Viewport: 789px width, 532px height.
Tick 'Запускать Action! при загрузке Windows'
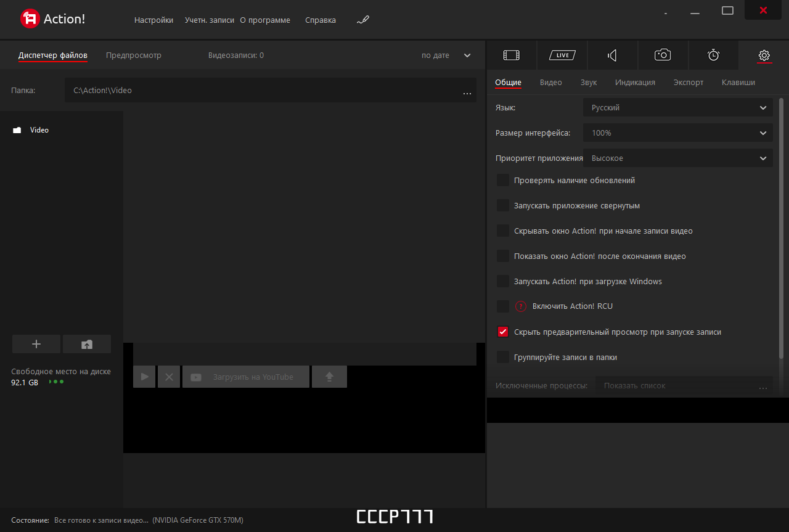click(503, 281)
